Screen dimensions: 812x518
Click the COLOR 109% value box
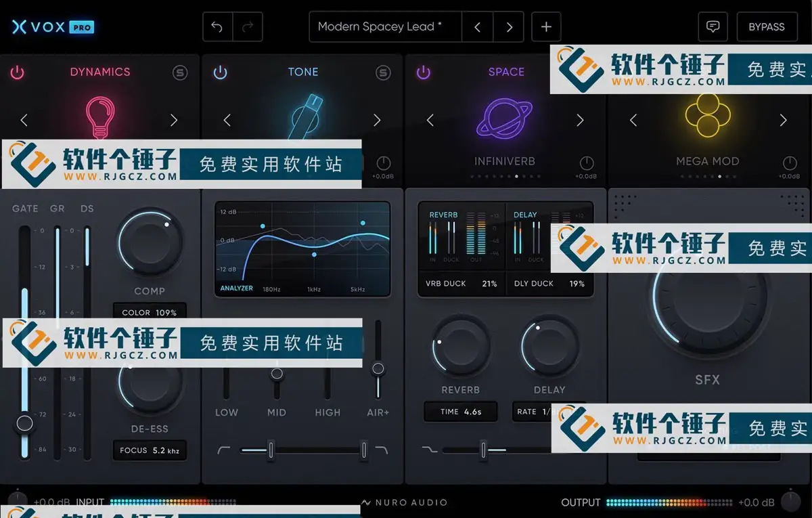click(x=150, y=312)
